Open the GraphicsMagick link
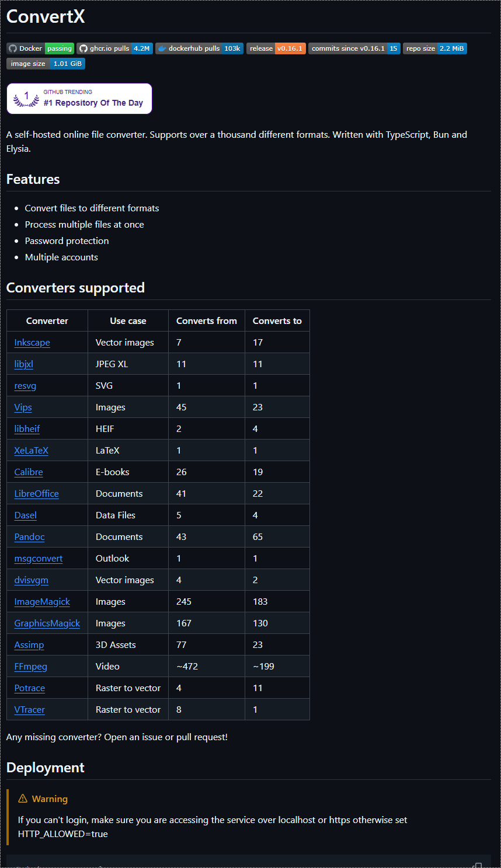This screenshot has height=868, width=501. click(x=47, y=623)
